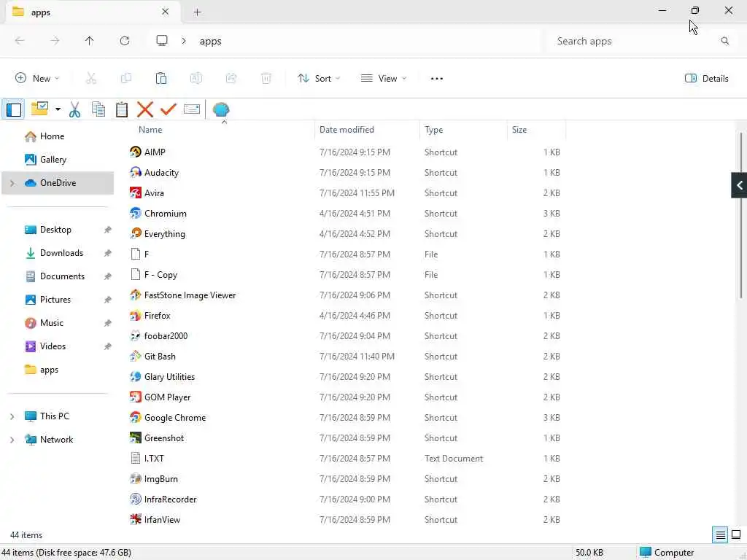The width and height of the screenshot is (747, 560).
Task: Select the foobar2000 shortcut icon
Action: 135,336
